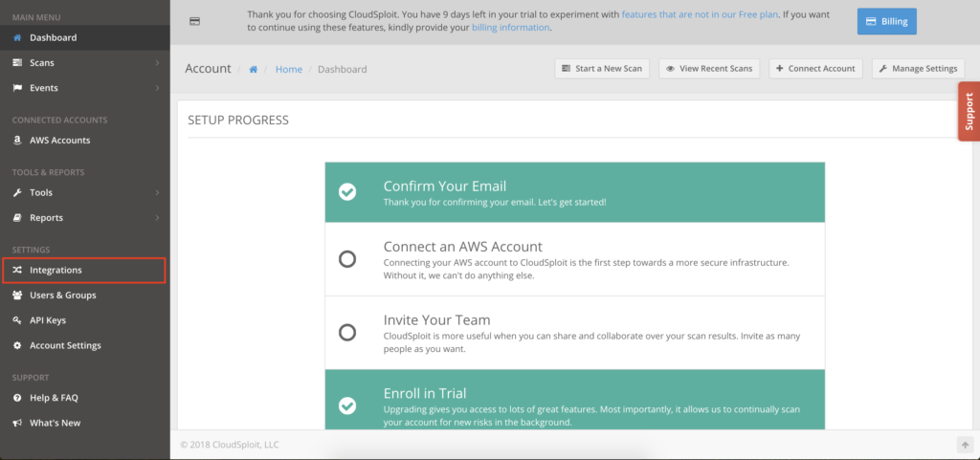The image size is (980, 460).
Task: Click the blue Billing button
Action: pos(887,21)
